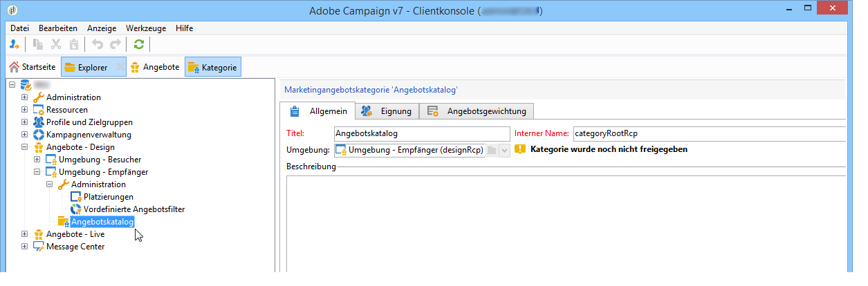The image size is (868, 286).
Task: Click the Message Center icon
Action: pos(39,247)
